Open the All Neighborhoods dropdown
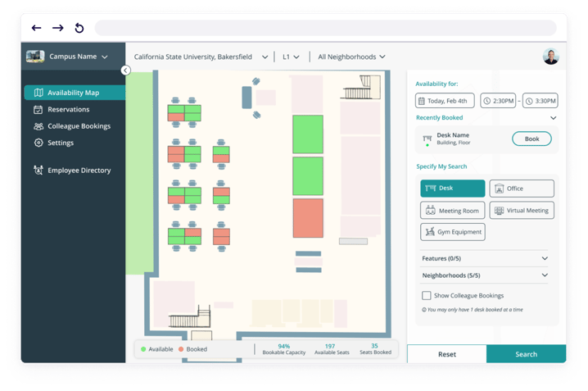 [x=351, y=57]
